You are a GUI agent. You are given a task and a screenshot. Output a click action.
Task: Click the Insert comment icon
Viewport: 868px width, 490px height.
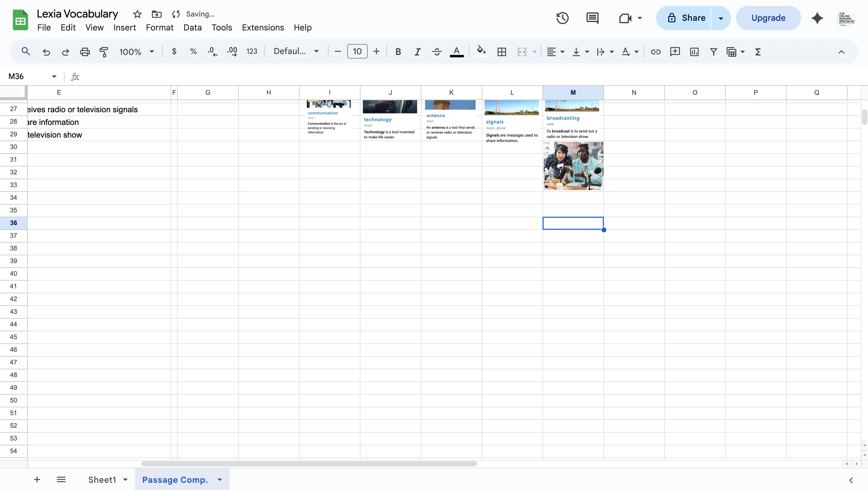tap(675, 51)
